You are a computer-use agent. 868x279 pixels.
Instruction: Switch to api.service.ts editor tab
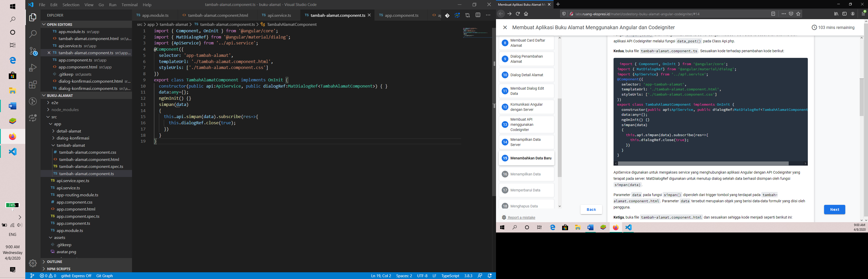[x=278, y=15]
